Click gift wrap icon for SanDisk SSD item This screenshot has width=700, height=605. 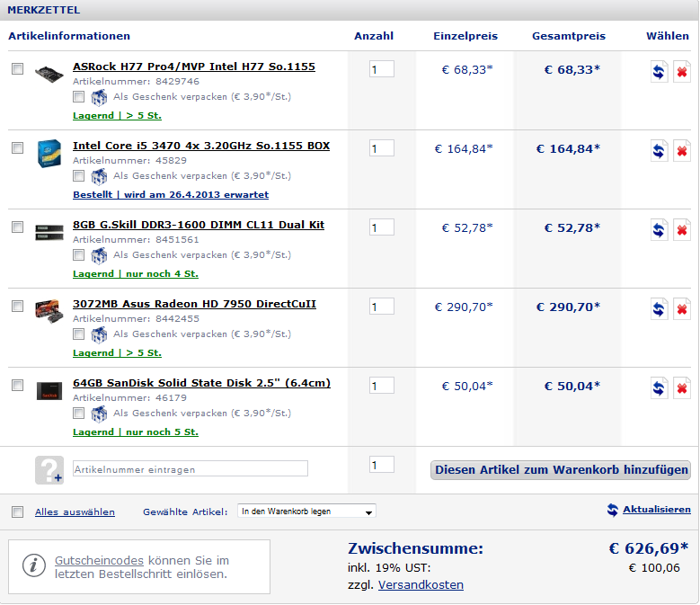pyautogui.click(x=99, y=414)
